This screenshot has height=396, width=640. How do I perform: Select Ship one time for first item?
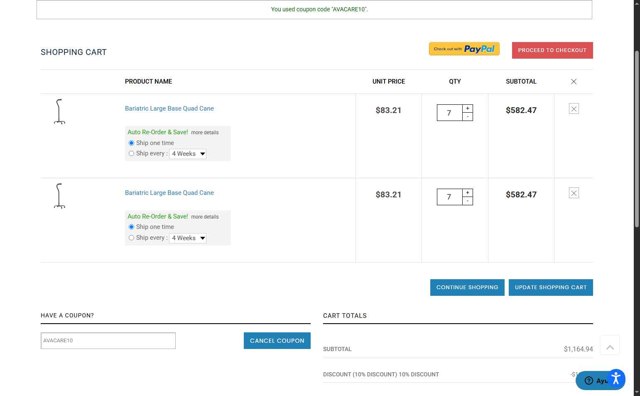click(x=131, y=143)
